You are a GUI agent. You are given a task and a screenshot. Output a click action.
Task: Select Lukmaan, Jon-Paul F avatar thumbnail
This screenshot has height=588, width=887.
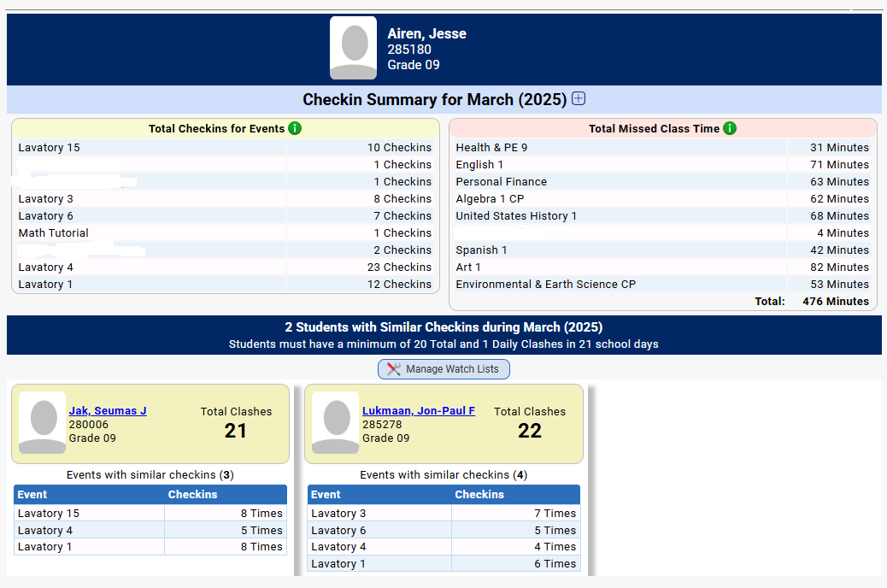336,422
